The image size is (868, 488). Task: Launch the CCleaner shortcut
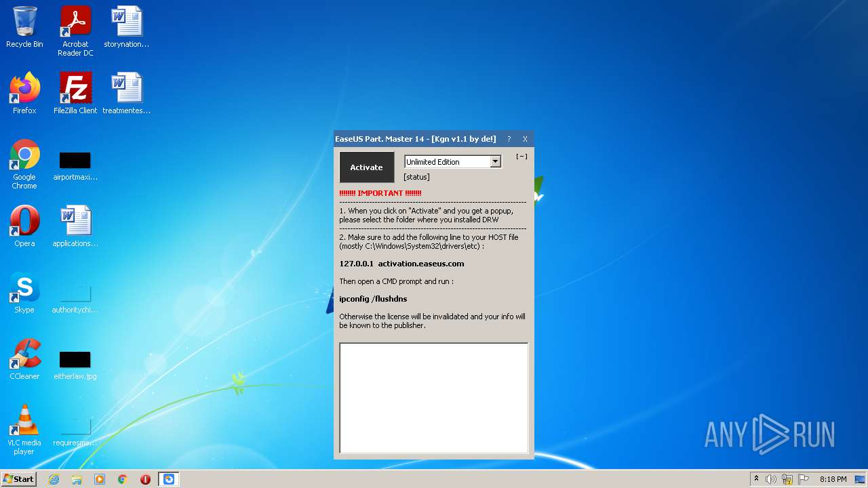(24, 359)
